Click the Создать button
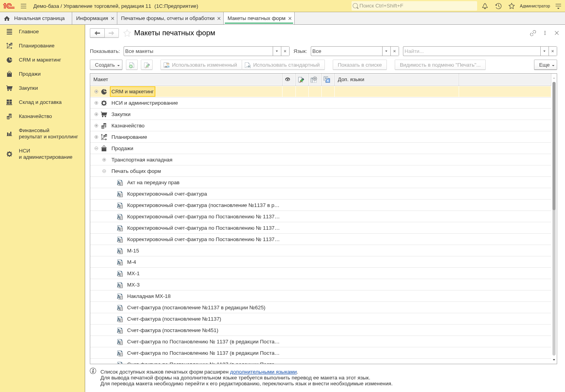565x392 pixels. coord(106,65)
